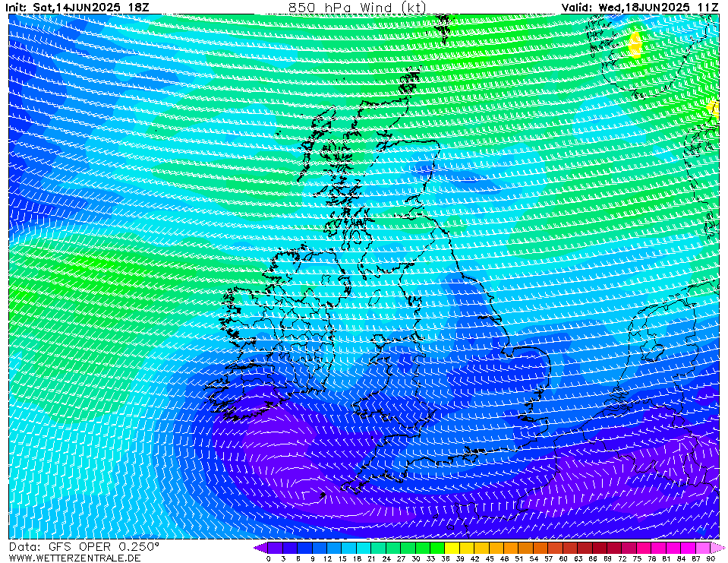Click the '850 hPa Wind (kt)' chart title

(357, 7)
